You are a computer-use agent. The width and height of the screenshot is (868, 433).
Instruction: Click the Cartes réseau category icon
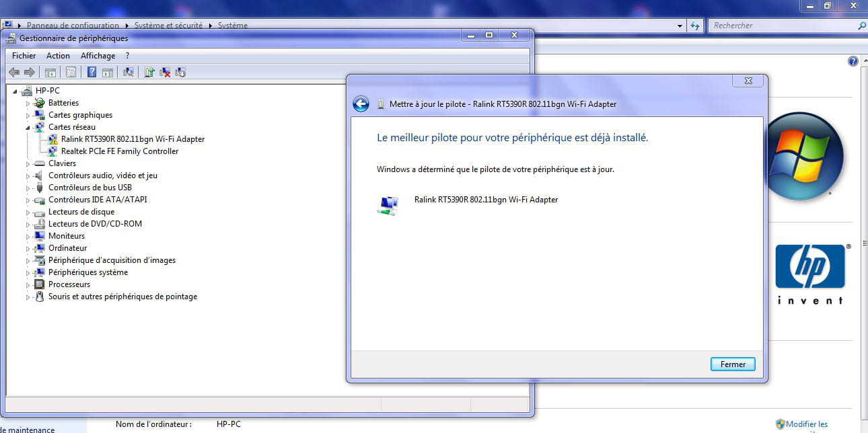[40, 127]
